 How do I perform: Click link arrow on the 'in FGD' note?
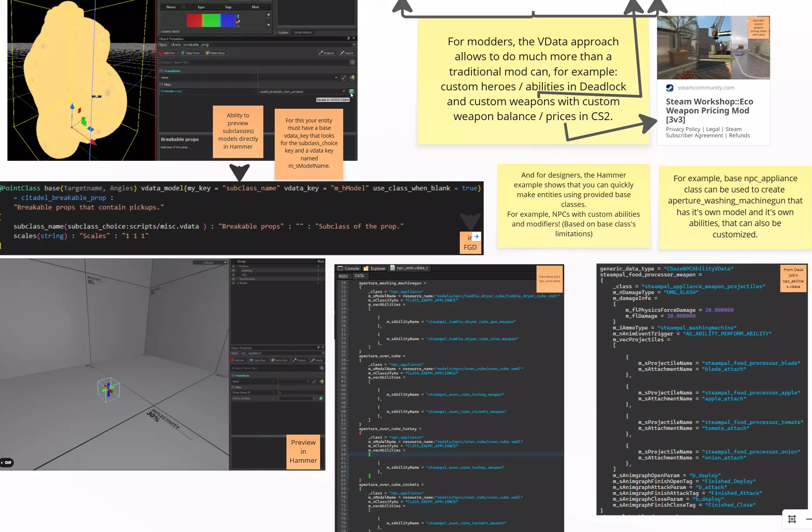pos(476,236)
